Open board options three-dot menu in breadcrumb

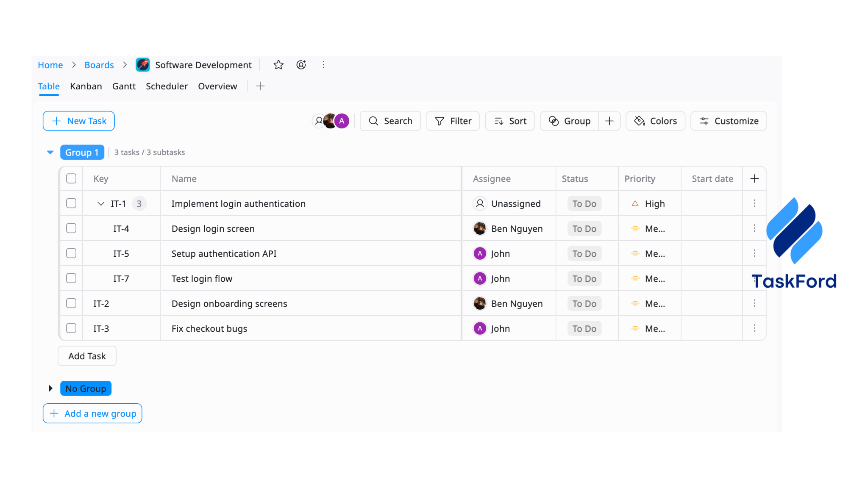click(x=323, y=65)
